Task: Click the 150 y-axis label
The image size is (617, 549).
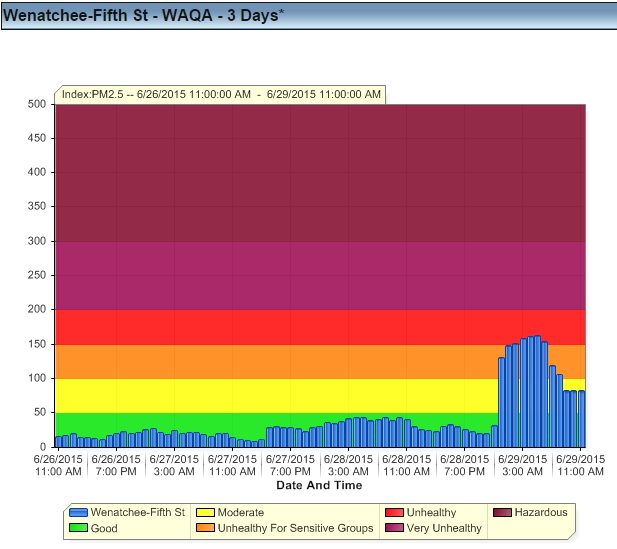Action: pos(37,344)
